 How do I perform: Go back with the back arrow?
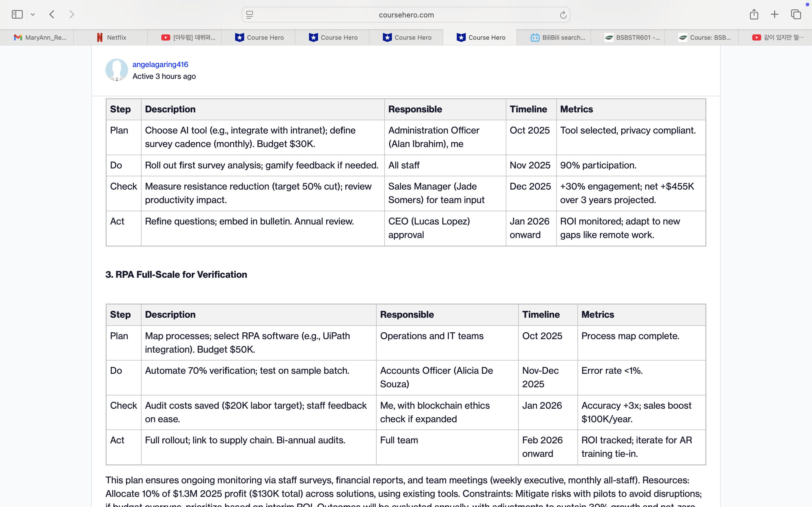(x=52, y=14)
